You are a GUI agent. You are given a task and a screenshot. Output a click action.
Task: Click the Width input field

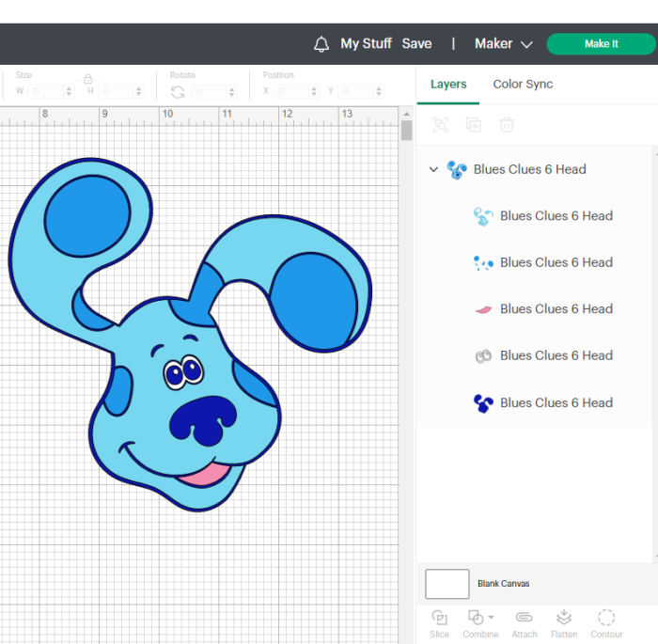(x=46, y=91)
